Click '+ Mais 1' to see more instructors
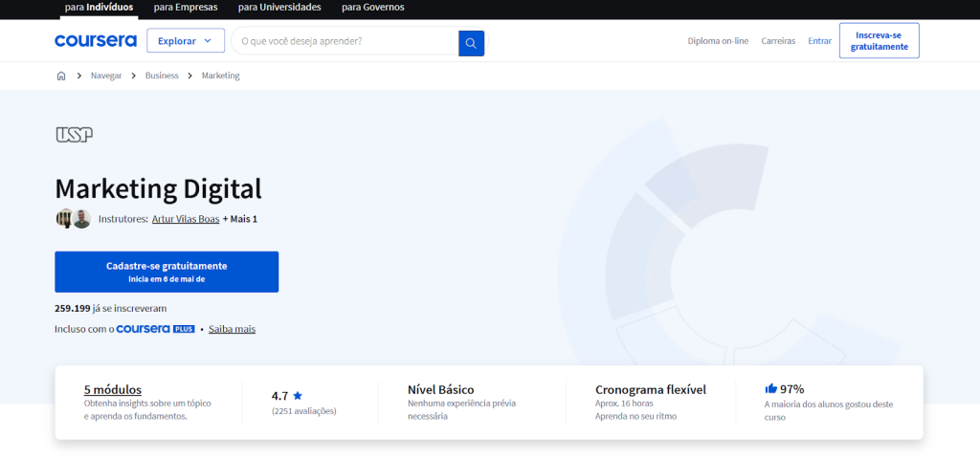The width and height of the screenshot is (980, 458). (240, 219)
